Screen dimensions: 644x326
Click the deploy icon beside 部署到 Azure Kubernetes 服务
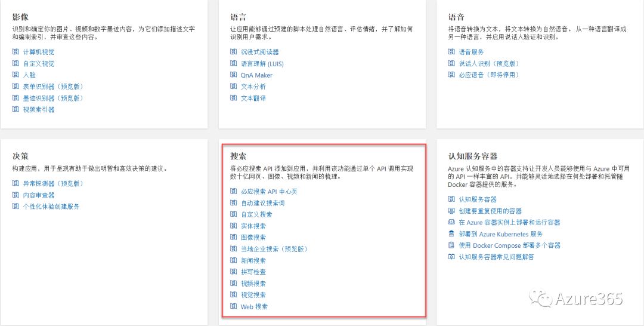[451, 234]
